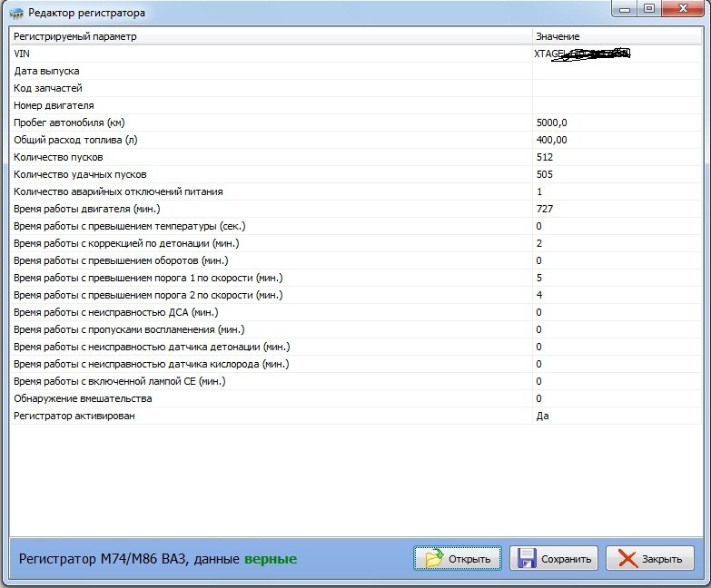711x588 pixels.
Task: Select the Регистратор активирован value Да
Action: pyautogui.click(x=542, y=416)
